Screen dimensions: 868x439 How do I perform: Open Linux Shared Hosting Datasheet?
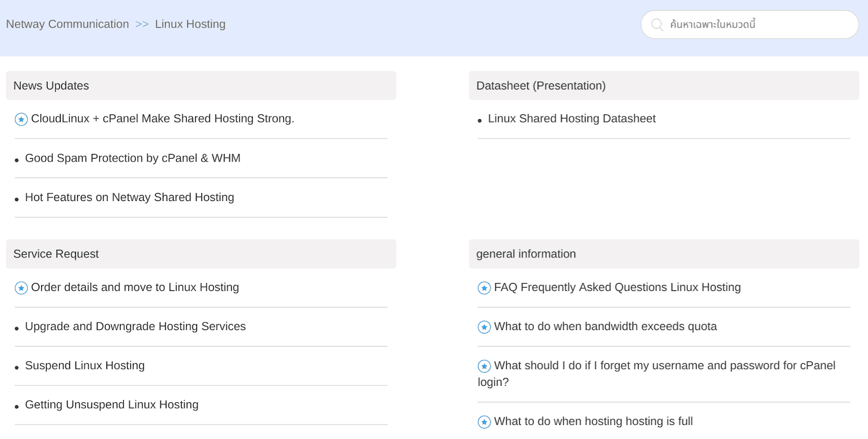(x=572, y=118)
